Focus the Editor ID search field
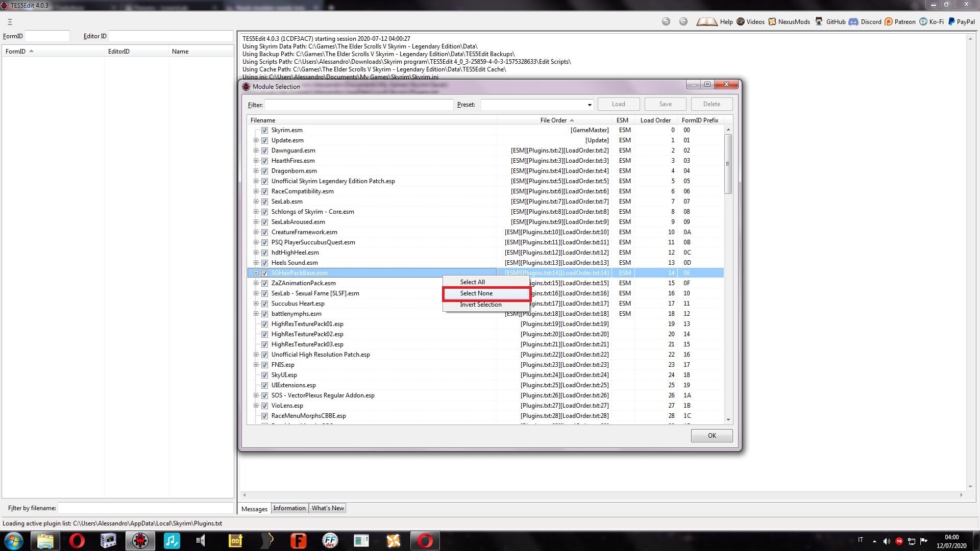 click(x=170, y=36)
